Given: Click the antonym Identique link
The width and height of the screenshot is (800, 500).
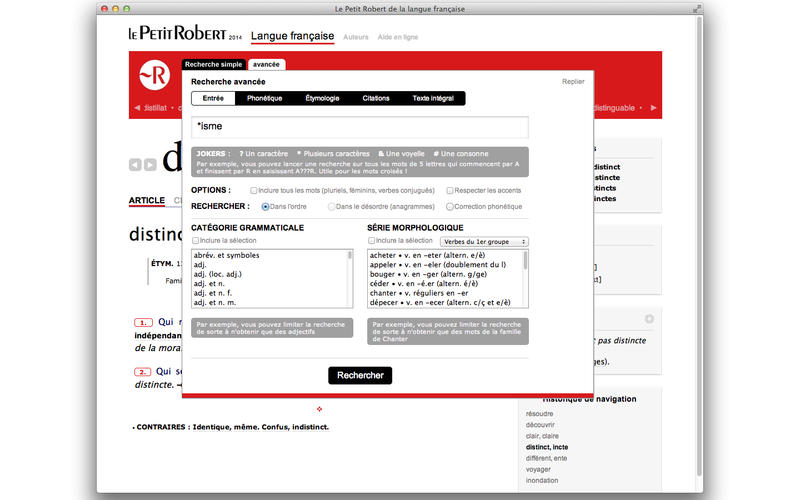Looking at the screenshot, I should [211, 427].
